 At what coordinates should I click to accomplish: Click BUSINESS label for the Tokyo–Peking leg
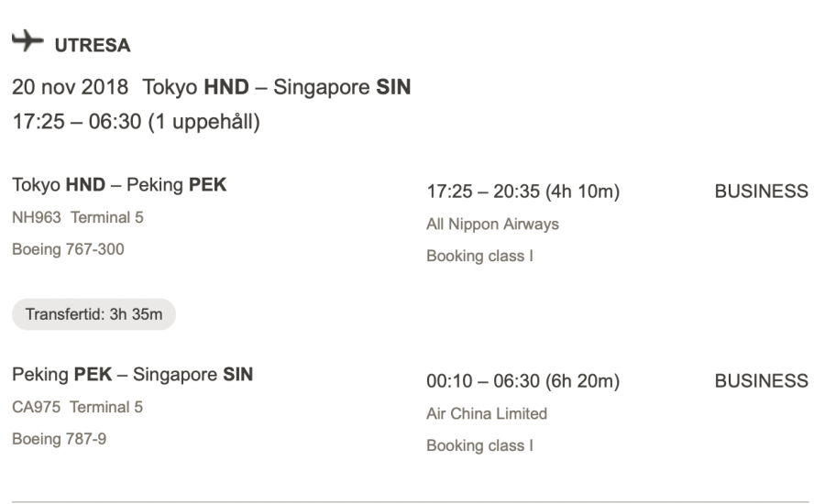(x=761, y=192)
